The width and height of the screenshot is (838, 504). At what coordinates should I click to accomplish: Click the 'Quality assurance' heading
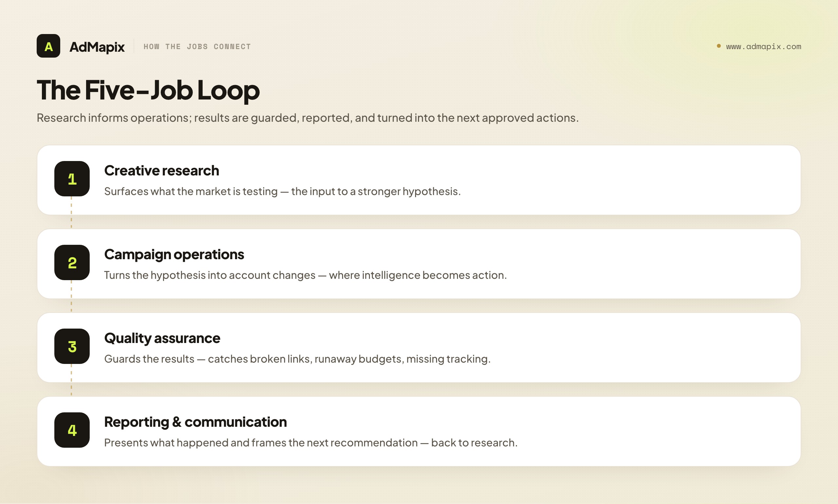coord(162,339)
